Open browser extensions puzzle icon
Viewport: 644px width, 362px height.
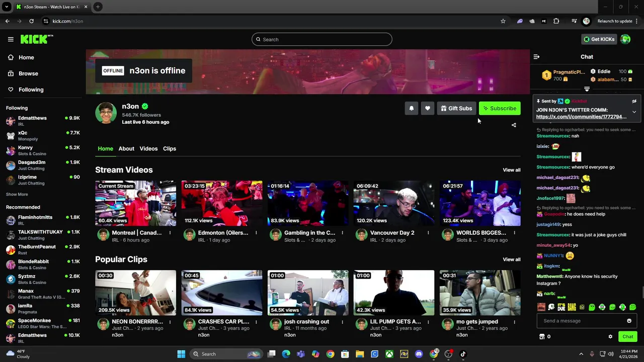pos(556,21)
